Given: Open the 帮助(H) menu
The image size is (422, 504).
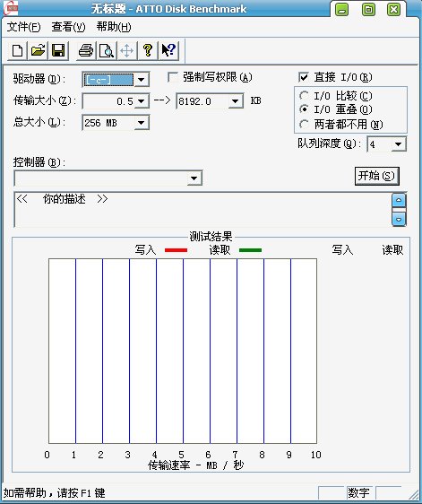Looking at the screenshot, I should [114, 27].
